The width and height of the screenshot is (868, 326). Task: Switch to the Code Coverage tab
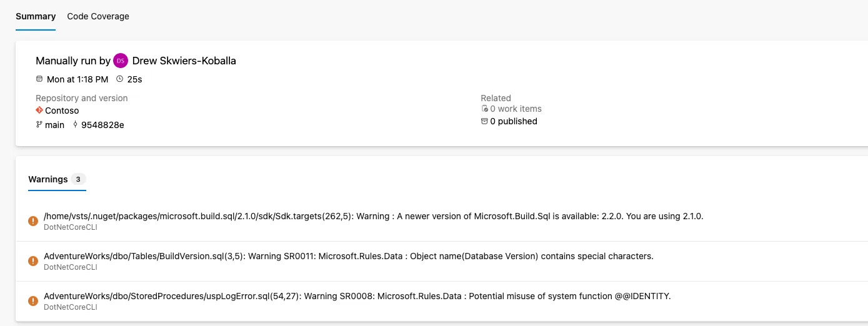(x=98, y=16)
